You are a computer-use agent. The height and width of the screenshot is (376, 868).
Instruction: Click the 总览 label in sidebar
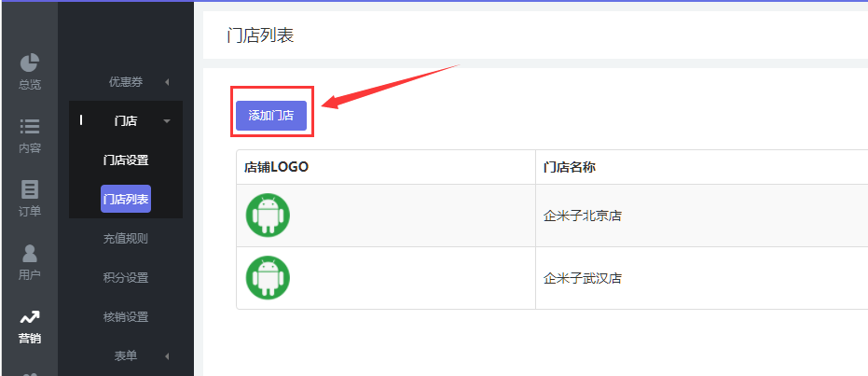click(29, 85)
